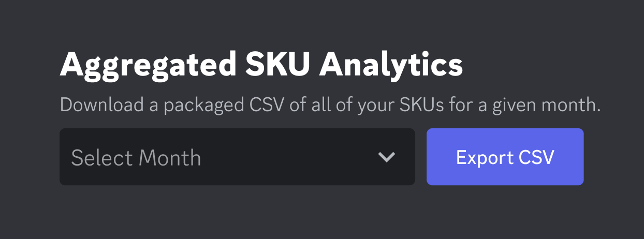
Task: Click the chevron arrow in month selector
Action: [386, 157]
